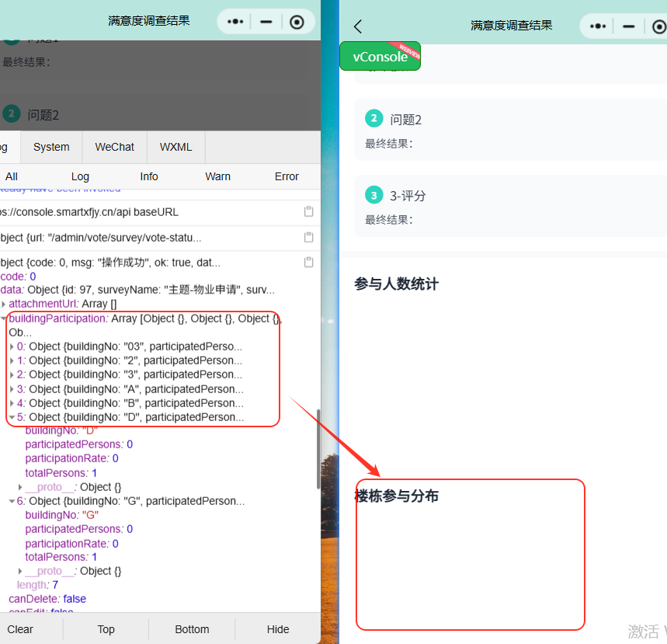Copy the vote-status url log entry
The height and width of the screenshot is (644, 667).
(x=308, y=237)
